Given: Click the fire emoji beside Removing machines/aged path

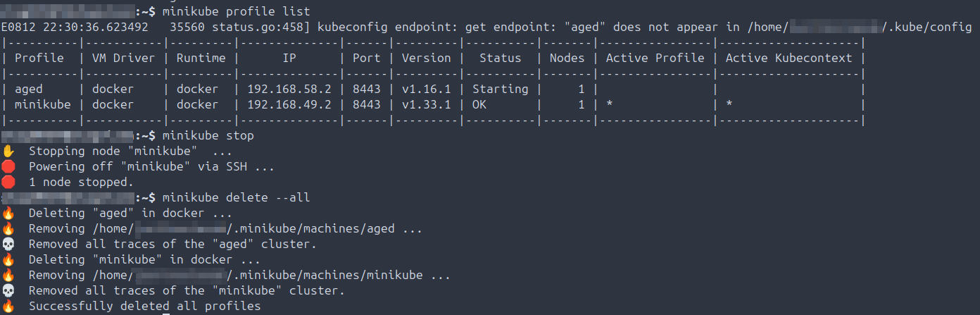Looking at the screenshot, I should 8,228.
